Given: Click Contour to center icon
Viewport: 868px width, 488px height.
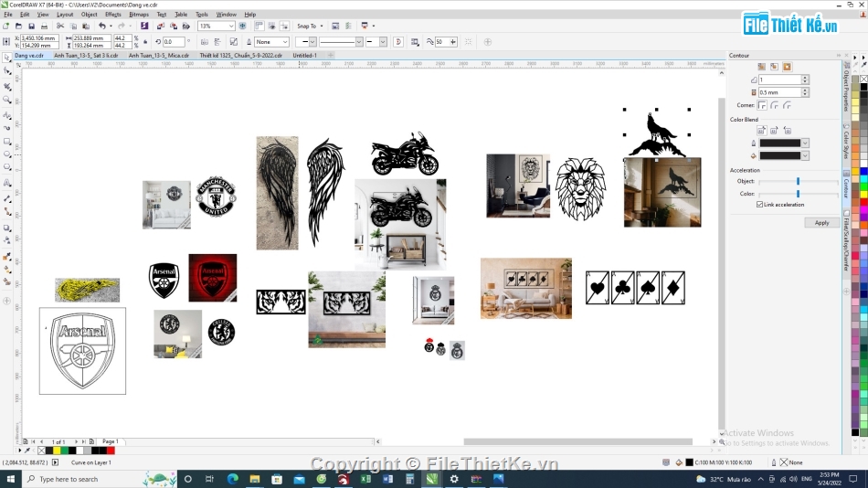Looking at the screenshot, I should [762, 67].
